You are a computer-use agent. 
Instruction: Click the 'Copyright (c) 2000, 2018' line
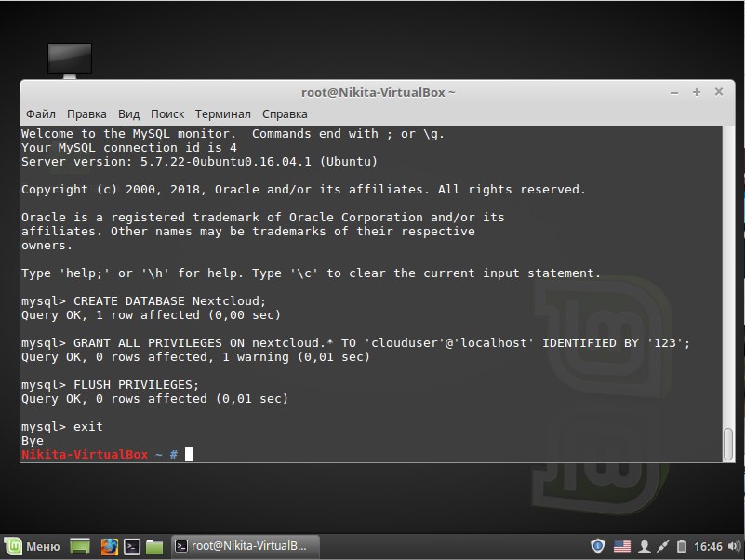pyautogui.click(x=303, y=190)
